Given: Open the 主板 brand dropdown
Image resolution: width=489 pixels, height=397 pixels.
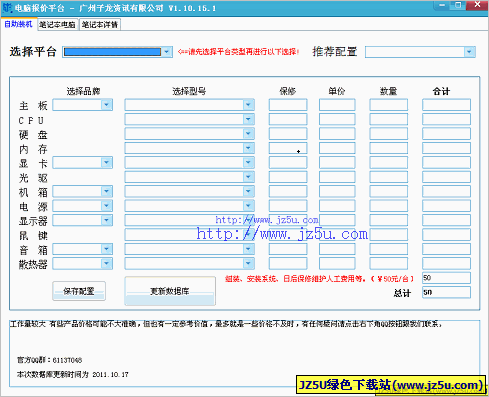Looking at the screenshot, I should (106, 105).
